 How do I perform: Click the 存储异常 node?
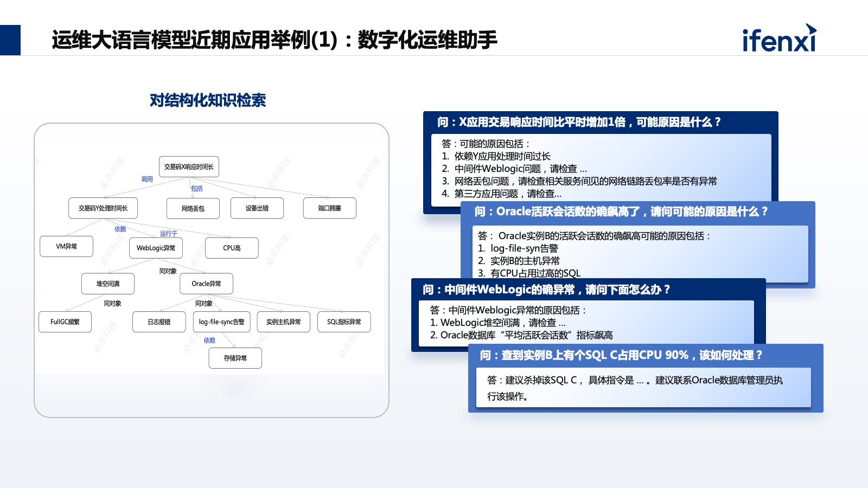234,358
